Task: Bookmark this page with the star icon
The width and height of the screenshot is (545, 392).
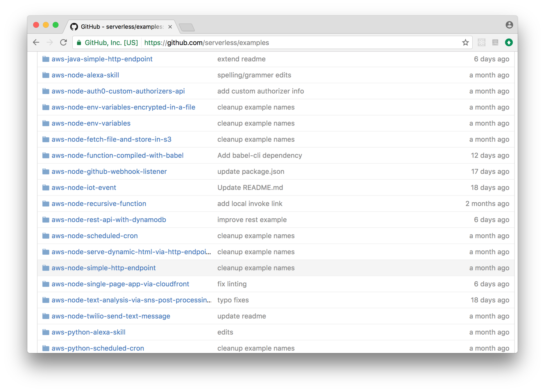Action: coord(465,42)
